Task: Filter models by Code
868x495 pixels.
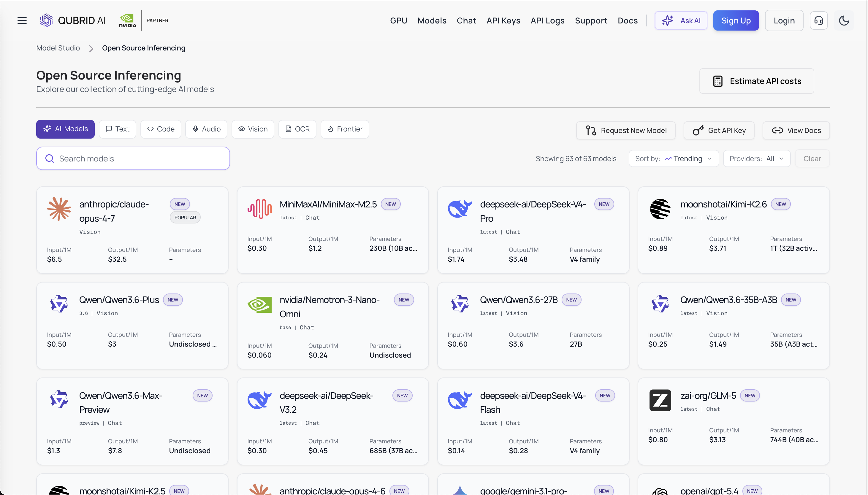Action: pyautogui.click(x=161, y=129)
